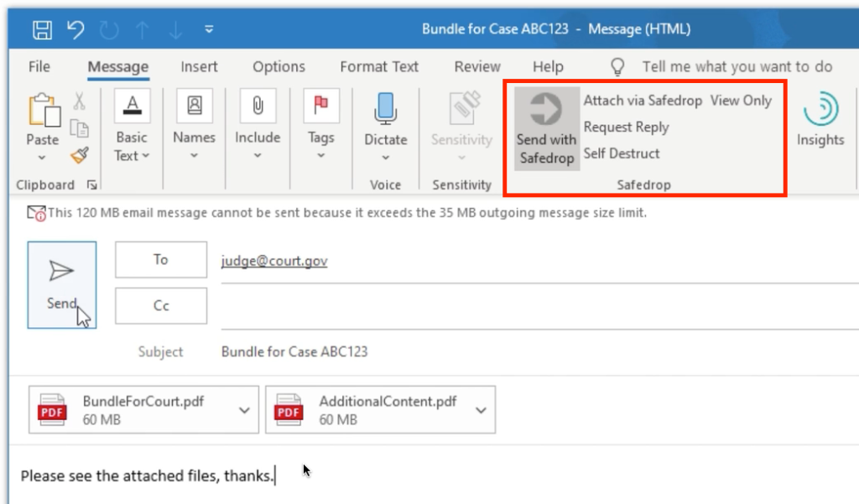This screenshot has width=859, height=504.
Task: Select the Format Painter brush icon
Action: pos(79,154)
